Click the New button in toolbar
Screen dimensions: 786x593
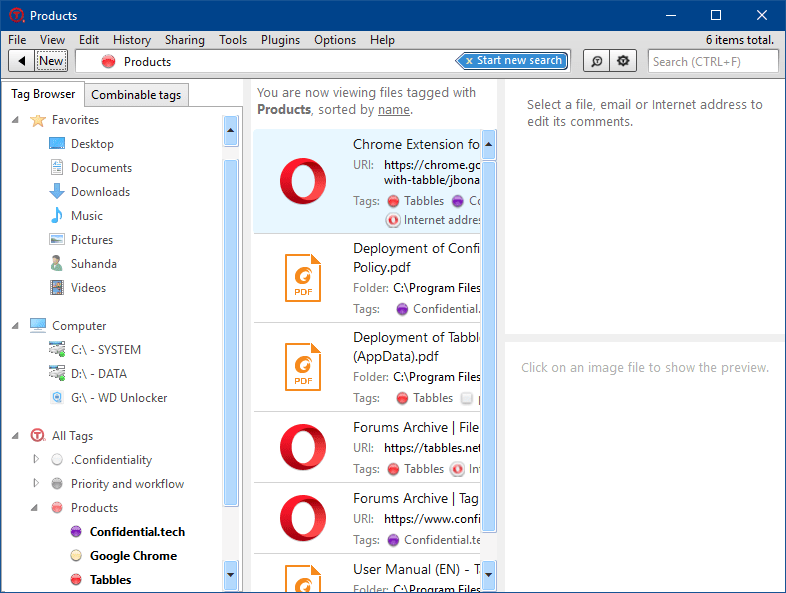click(x=51, y=61)
